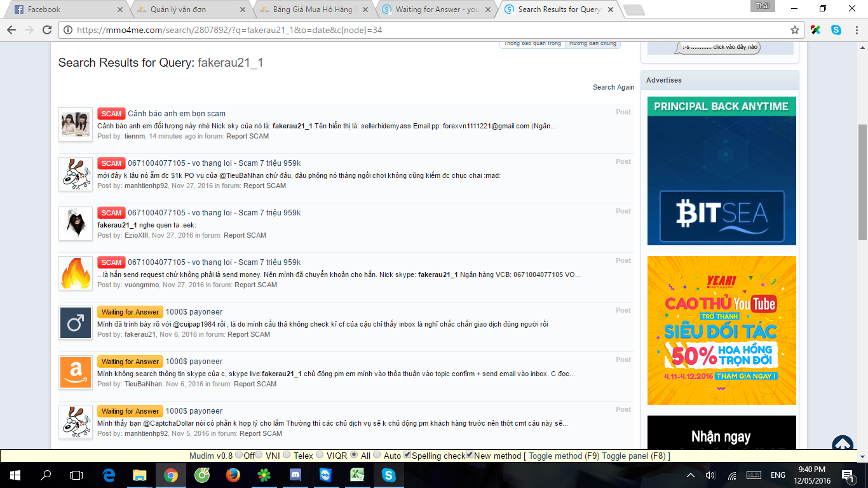Go back to the previous page

pyautogui.click(x=11, y=30)
